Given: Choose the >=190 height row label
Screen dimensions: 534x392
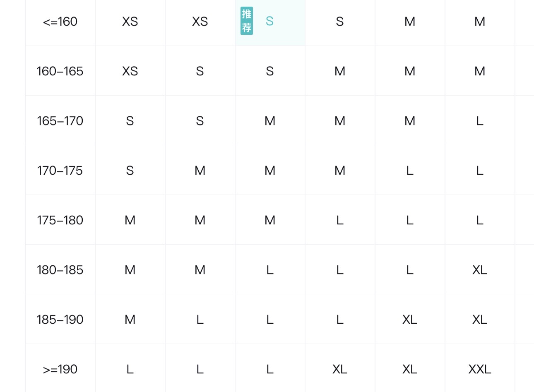Looking at the screenshot, I should (60, 369).
